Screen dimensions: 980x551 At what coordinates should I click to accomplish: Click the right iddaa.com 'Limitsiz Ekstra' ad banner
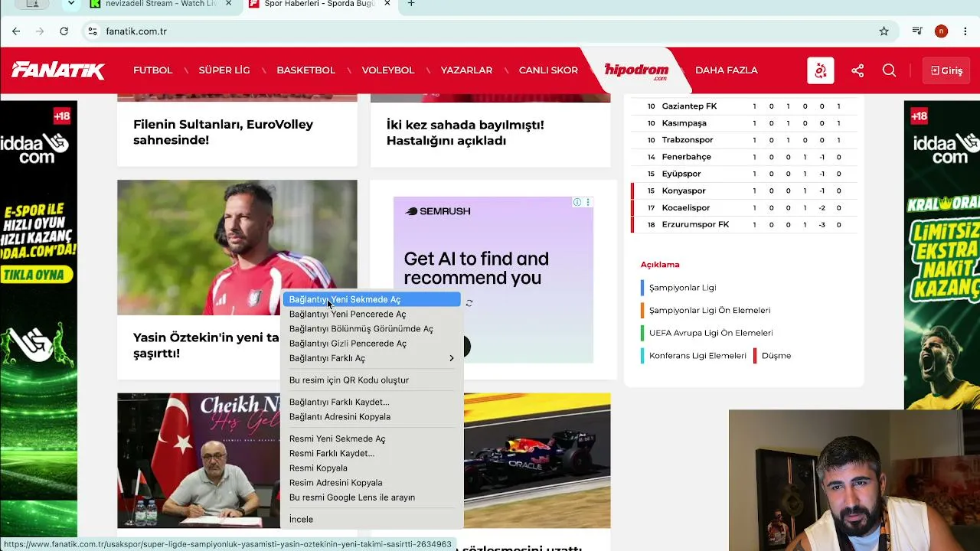coord(942,256)
